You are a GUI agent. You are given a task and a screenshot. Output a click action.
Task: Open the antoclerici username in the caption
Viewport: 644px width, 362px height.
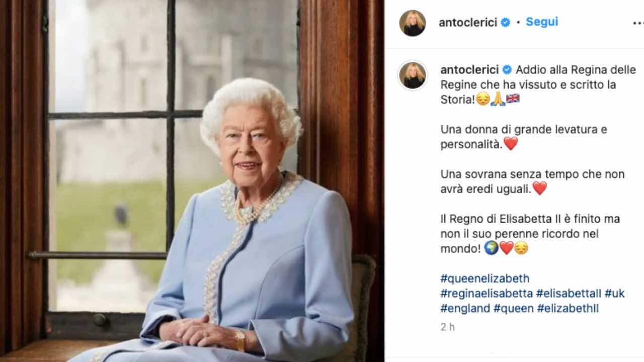470,70
